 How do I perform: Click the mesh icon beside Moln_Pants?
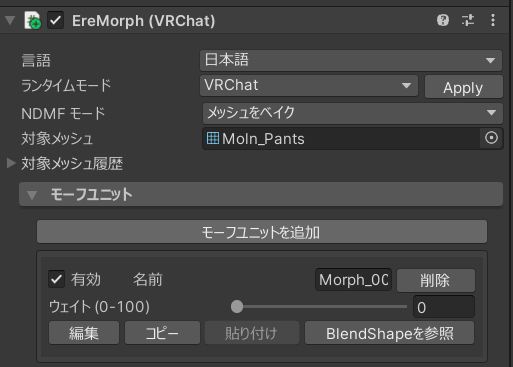point(213,138)
